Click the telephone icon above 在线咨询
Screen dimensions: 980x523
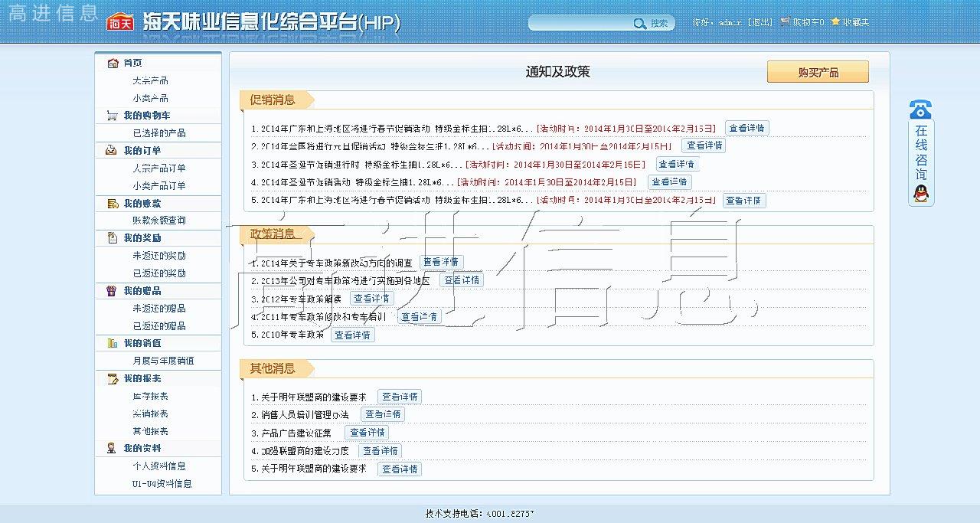tap(921, 110)
